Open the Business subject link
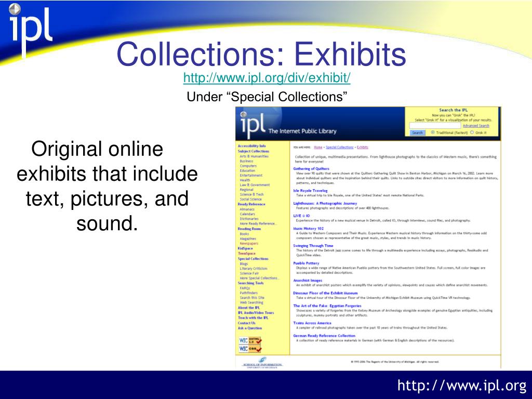The image size is (532, 399). (x=246, y=161)
